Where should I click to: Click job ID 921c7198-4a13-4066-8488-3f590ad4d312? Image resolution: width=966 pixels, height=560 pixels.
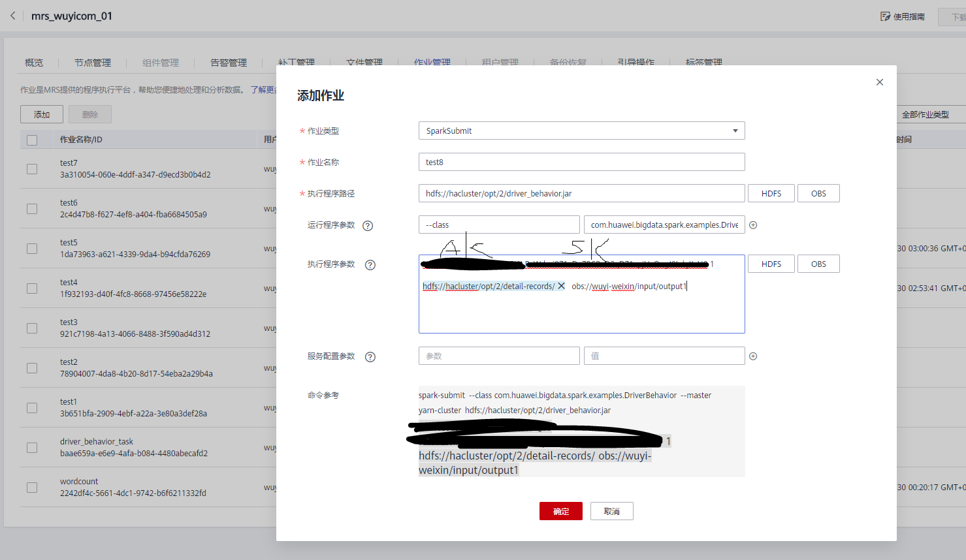(x=135, y=334)
